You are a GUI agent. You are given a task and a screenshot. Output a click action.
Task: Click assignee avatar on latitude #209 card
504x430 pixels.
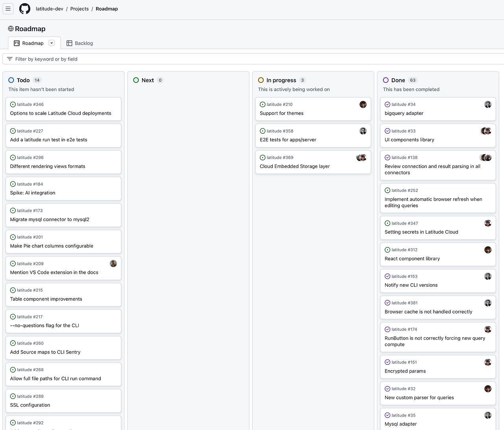pos(113,264)
